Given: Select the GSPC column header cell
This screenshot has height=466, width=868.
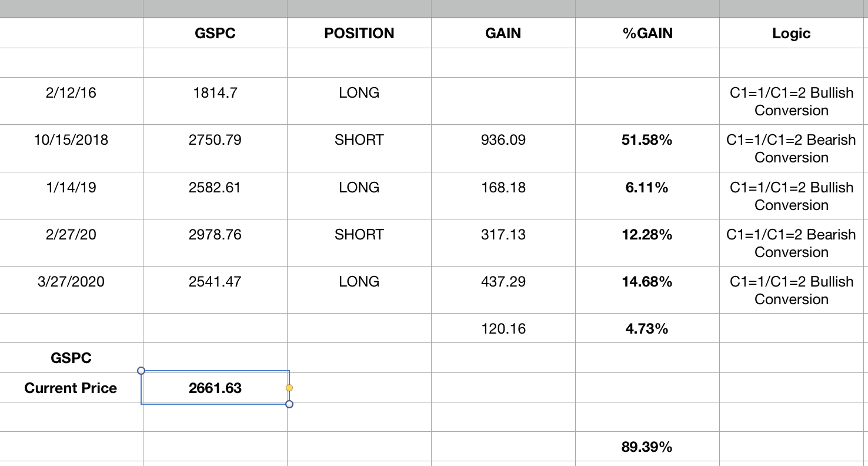Looking at the screenshot, I should (x=215, y=34).
